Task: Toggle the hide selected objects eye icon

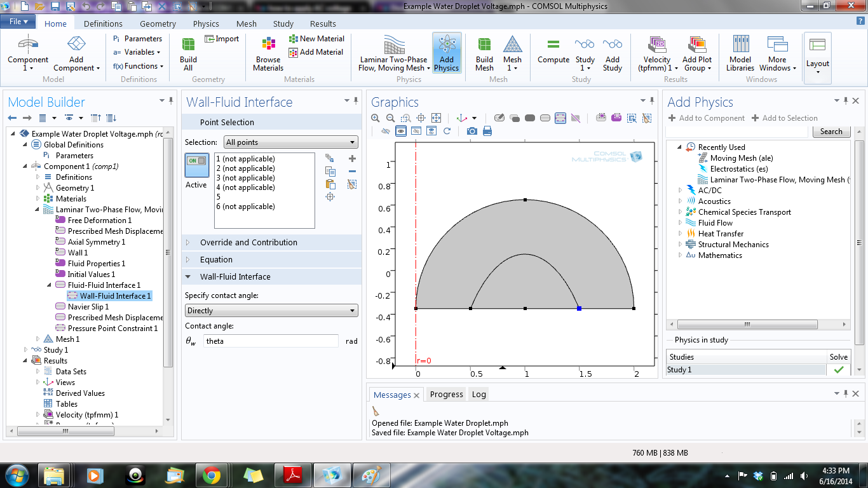Action: click(385, 131)
